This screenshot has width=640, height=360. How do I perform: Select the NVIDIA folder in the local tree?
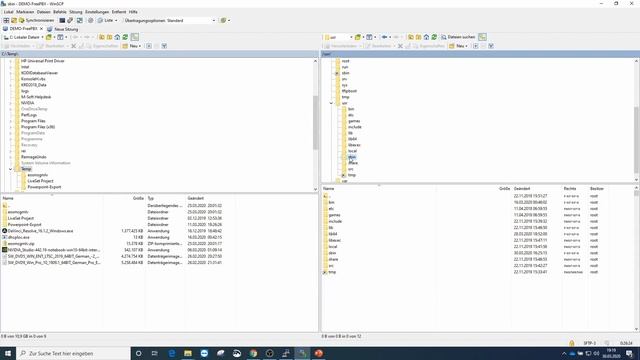27,103
